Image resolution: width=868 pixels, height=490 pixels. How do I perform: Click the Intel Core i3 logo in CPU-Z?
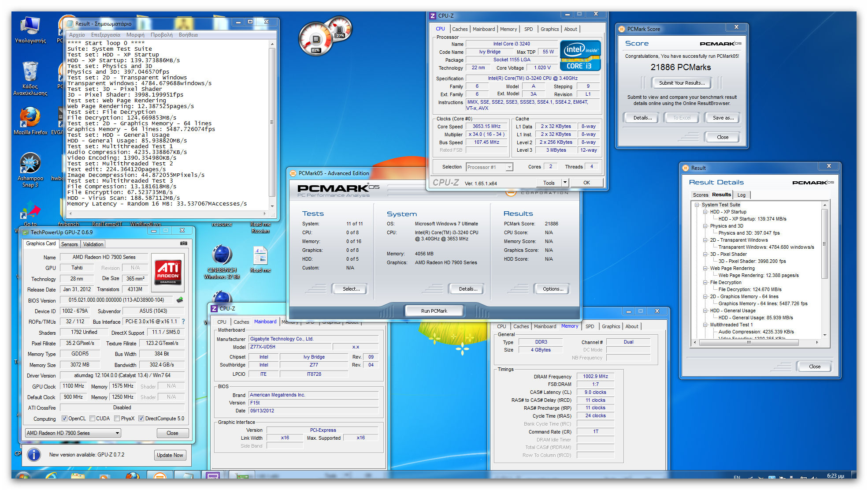(x=580, y=55)
